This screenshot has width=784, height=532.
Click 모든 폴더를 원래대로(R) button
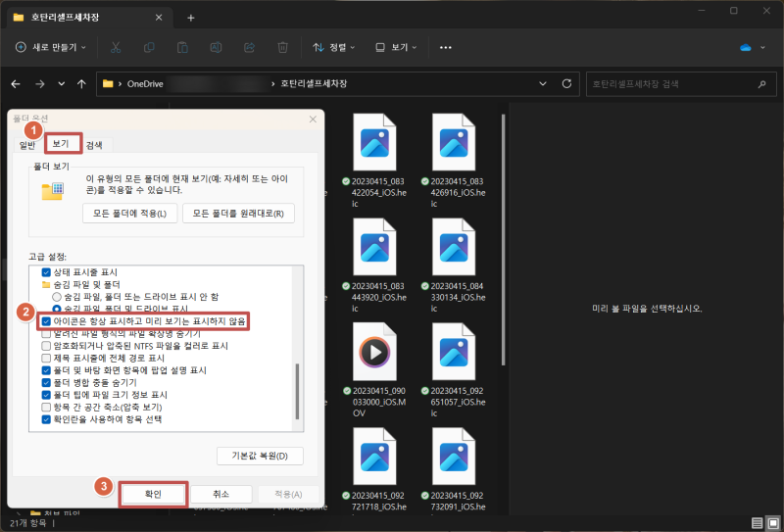238,214
